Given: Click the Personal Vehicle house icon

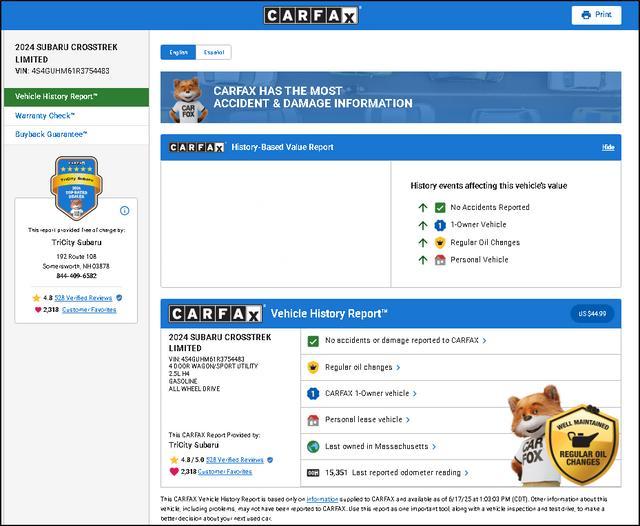Looking at the screenshot, I should tap(440, 260).
